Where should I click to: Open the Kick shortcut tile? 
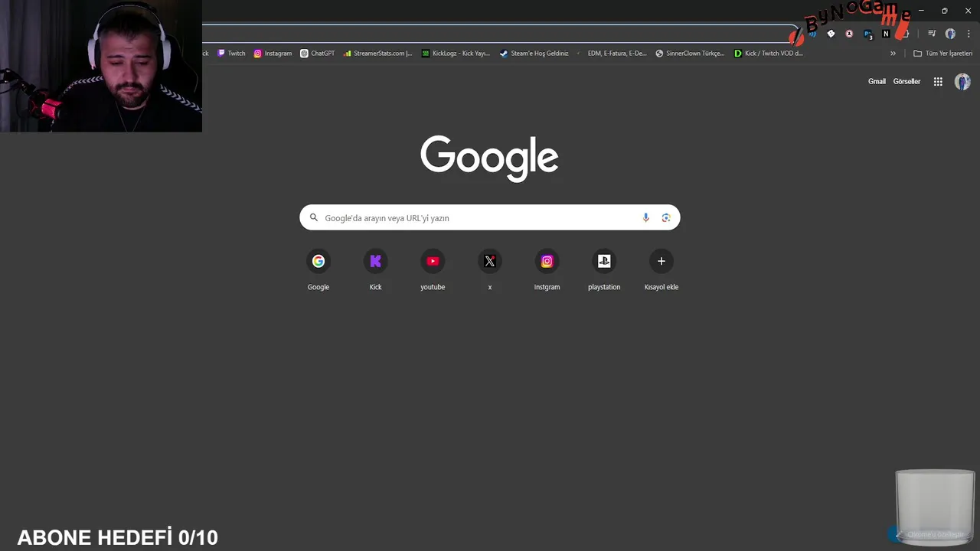tap(375, 271)
